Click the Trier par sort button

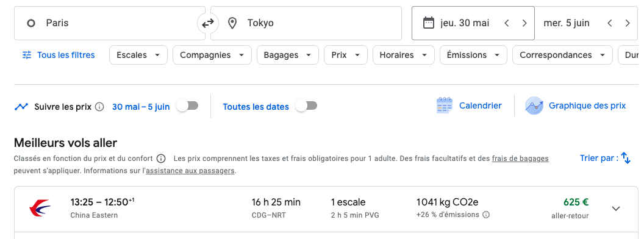click(x=606, y=158)
